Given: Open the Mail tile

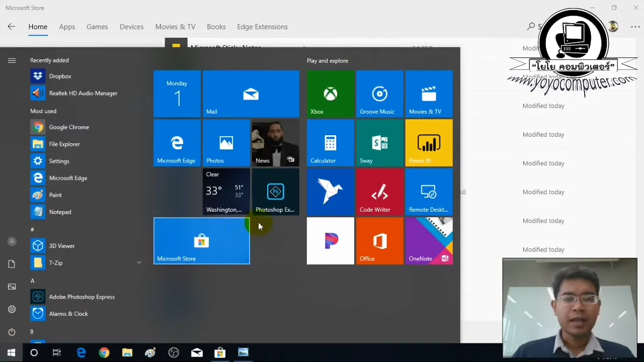Looking at the screenshot, I should click(x=251, y=94).
